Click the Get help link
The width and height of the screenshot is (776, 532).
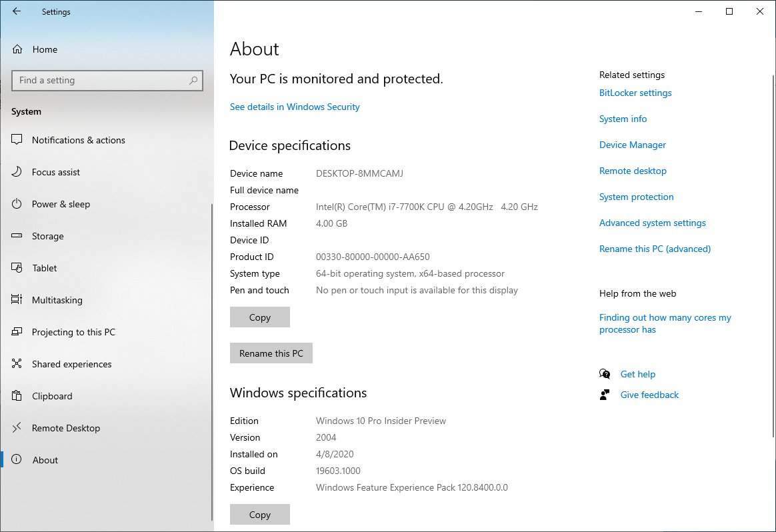[x=638, y=374]
